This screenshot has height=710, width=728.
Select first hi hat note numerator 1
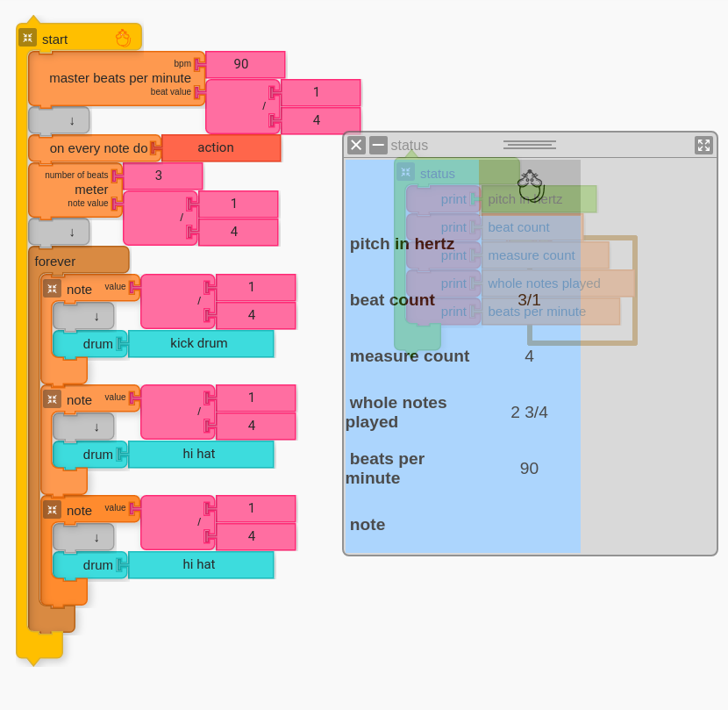255,398
